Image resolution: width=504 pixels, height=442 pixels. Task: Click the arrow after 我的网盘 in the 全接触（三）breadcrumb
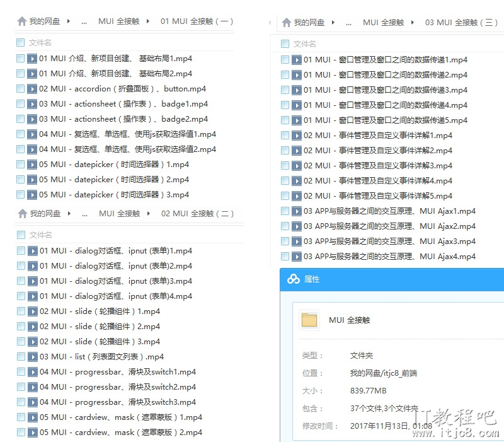point(333,23)
